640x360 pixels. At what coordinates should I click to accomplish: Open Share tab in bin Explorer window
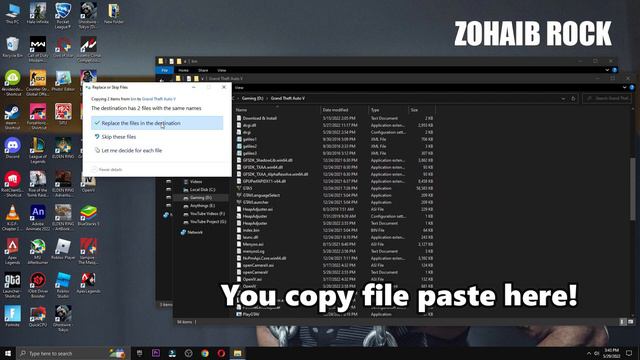point(203,70)
